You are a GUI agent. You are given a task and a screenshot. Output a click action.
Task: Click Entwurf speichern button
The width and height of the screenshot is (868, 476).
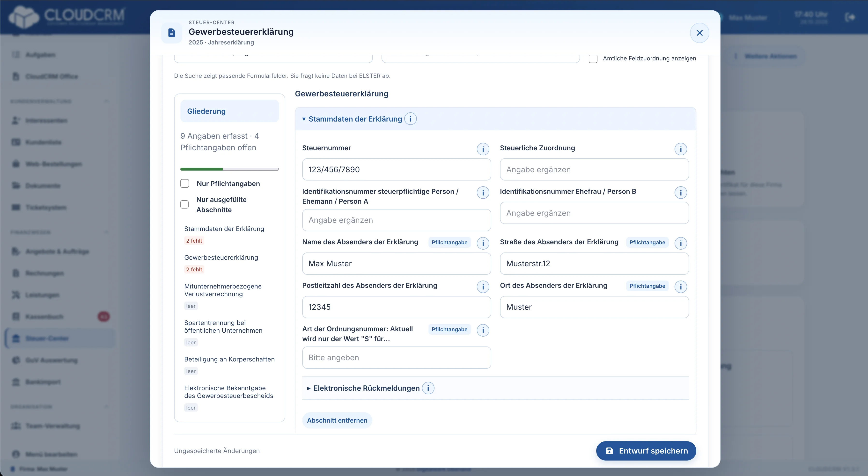tap(646, 451)
